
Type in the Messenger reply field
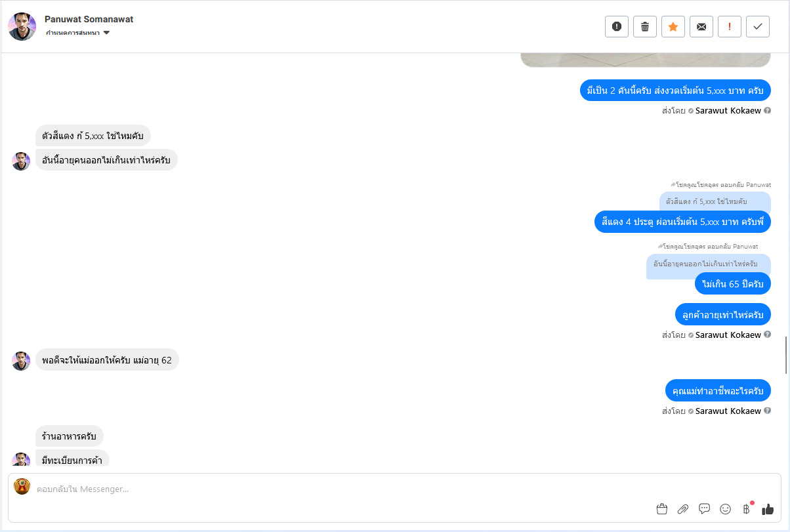328,489
